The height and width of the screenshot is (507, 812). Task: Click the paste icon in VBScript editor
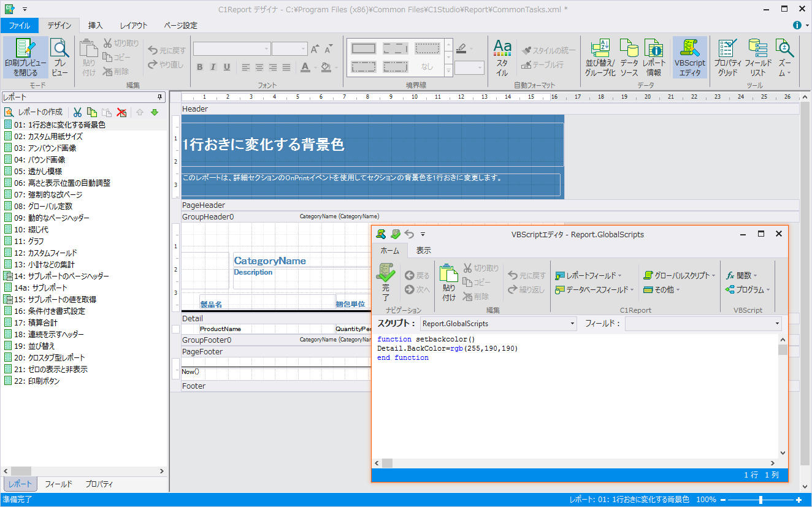click(449, 282)
